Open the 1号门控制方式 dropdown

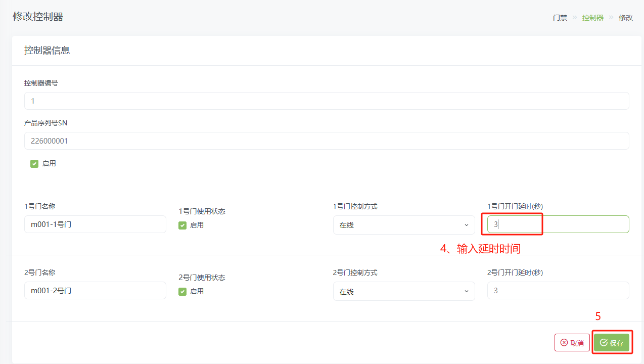pos(404,225)
